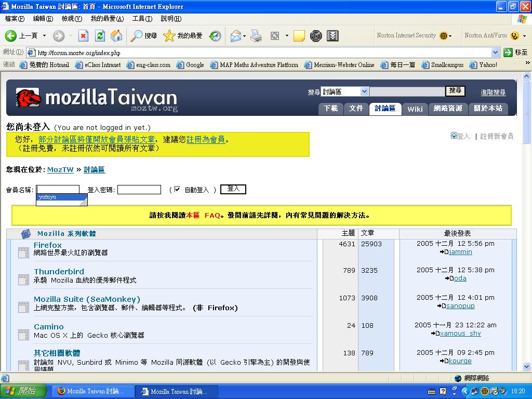Viewport: 532px width, 399px height.
Task: Click the 開始 Start button
Action: (x=23, y=391)
